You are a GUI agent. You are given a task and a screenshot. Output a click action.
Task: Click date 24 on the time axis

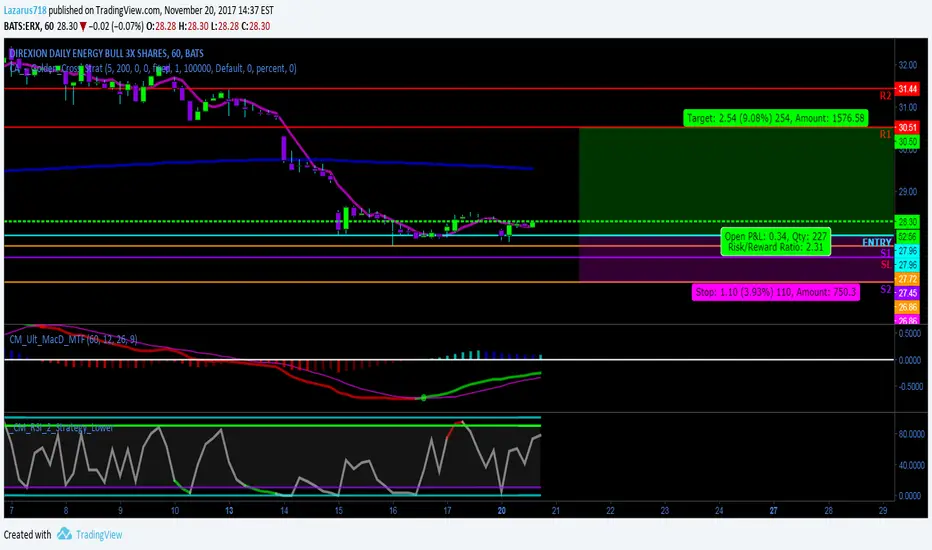tap(719, 510)
